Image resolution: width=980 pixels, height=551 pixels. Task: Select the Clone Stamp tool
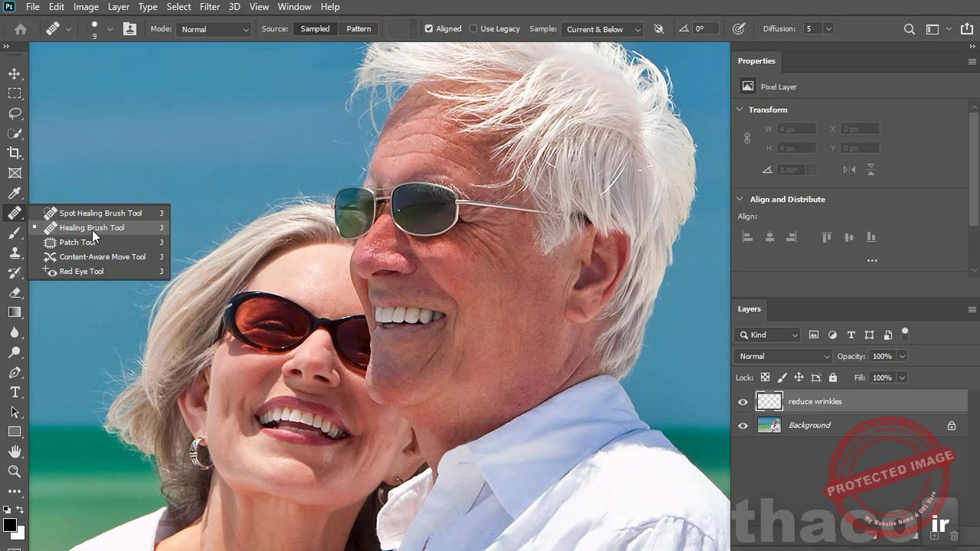point(15,253)
